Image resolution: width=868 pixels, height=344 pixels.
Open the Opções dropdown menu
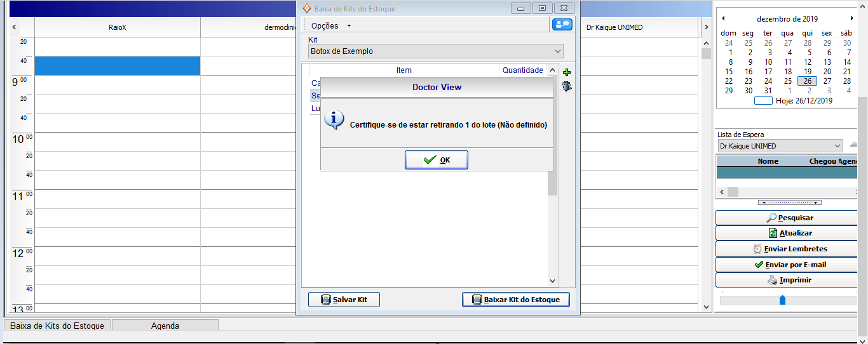tap(330, 26)
